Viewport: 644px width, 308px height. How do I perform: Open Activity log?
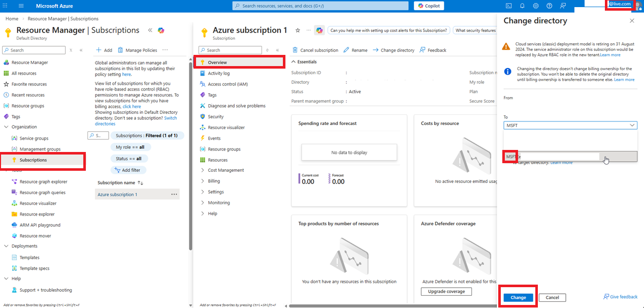pyautogui.click(x=219, y=73)
